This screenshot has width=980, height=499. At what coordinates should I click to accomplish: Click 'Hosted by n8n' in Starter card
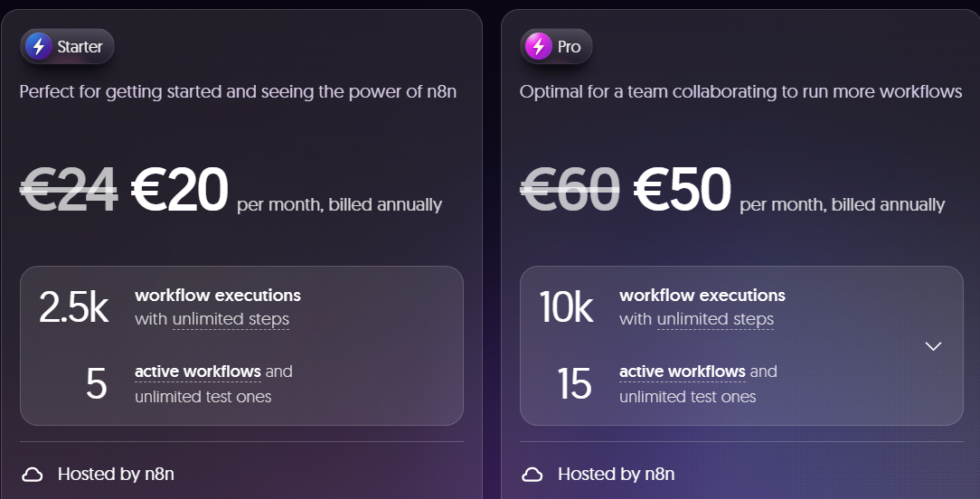116,474
